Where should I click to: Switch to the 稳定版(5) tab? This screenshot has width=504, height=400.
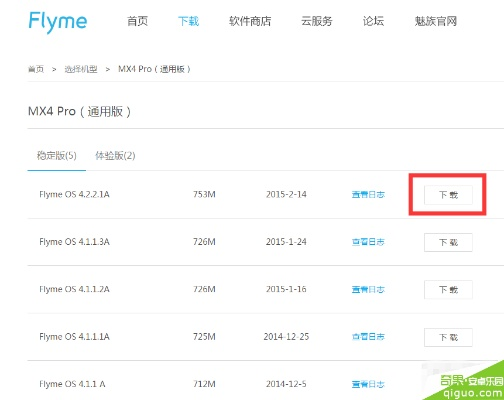[x=57, y=156]
